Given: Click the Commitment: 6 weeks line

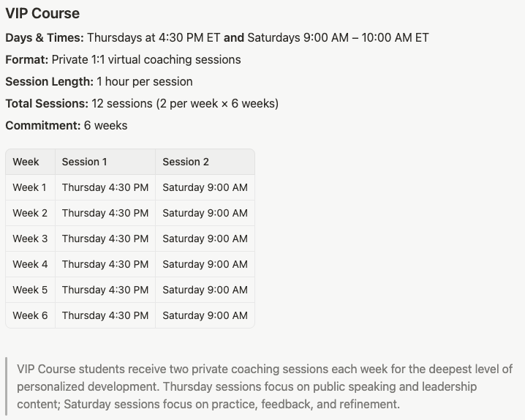Looking at the screenshot, I should [x=67, y=126].
